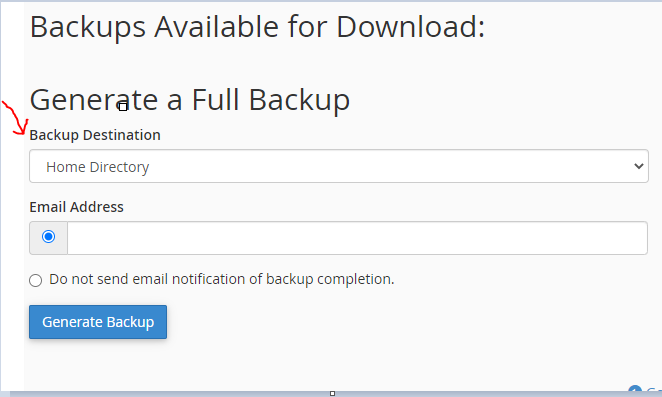Screen dimensions: 662x397
Task: Select the "Do not send email notification" radio
Action: pos(35,280)
